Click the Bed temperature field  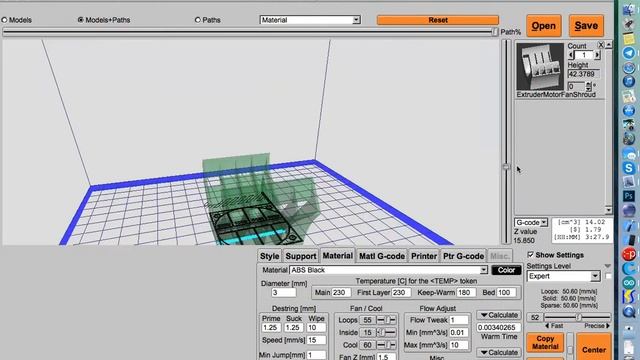506,292
